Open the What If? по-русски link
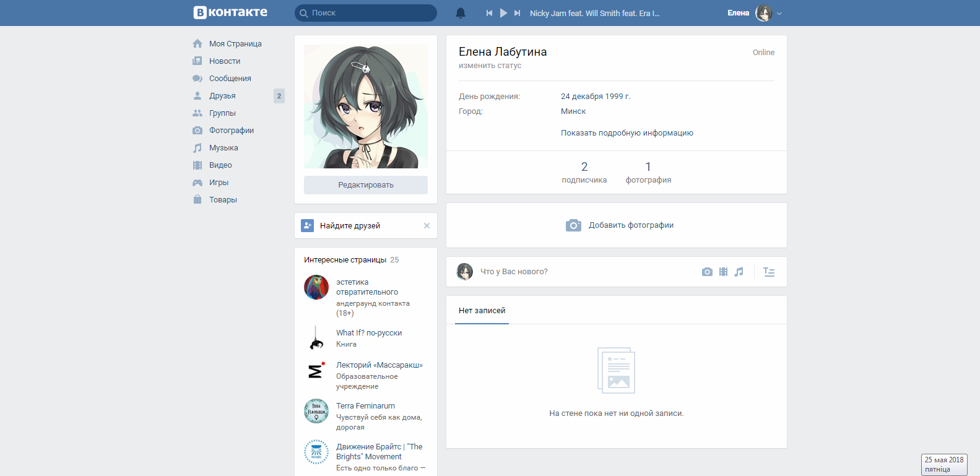Viewport: 980px width, 476px height. pos(369,333)
